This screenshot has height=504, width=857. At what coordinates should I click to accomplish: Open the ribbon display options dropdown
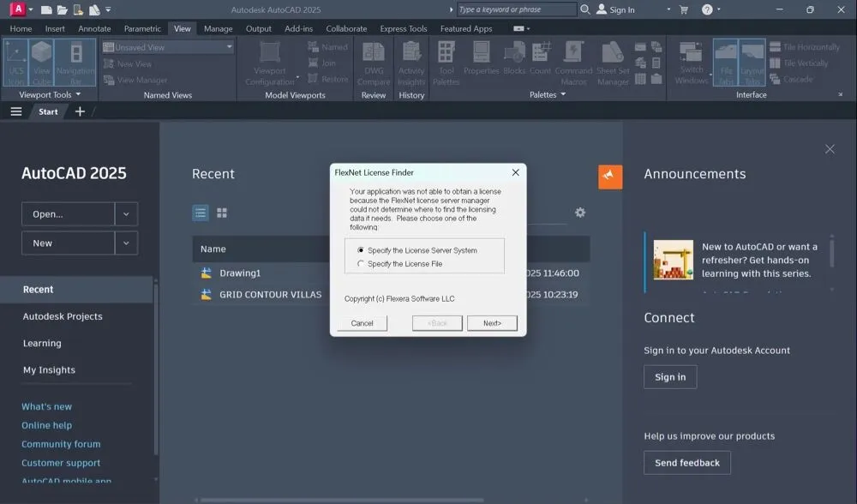pyautogui.click(x=521, y=28)
